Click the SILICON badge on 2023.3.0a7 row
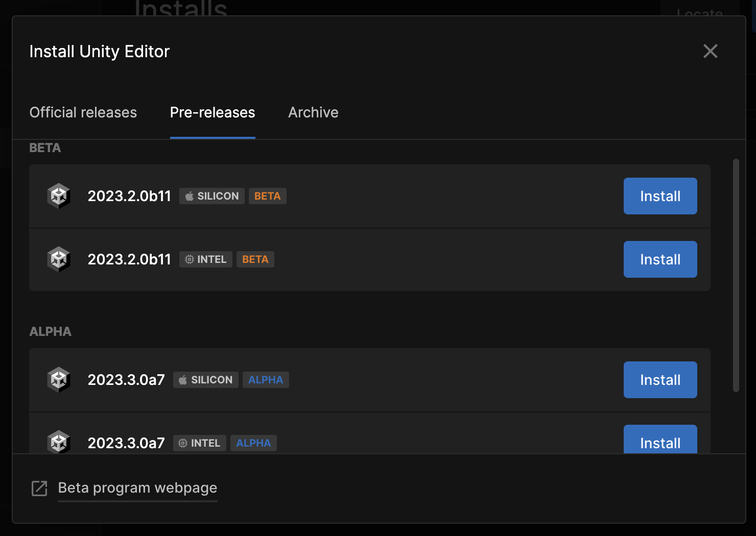 point(206,380)
